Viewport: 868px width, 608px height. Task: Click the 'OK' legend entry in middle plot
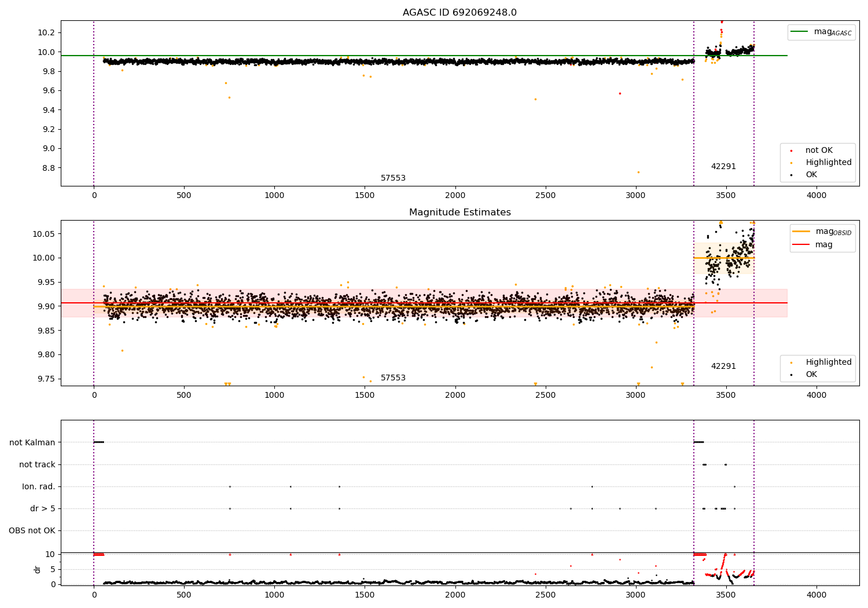[811, 375]
